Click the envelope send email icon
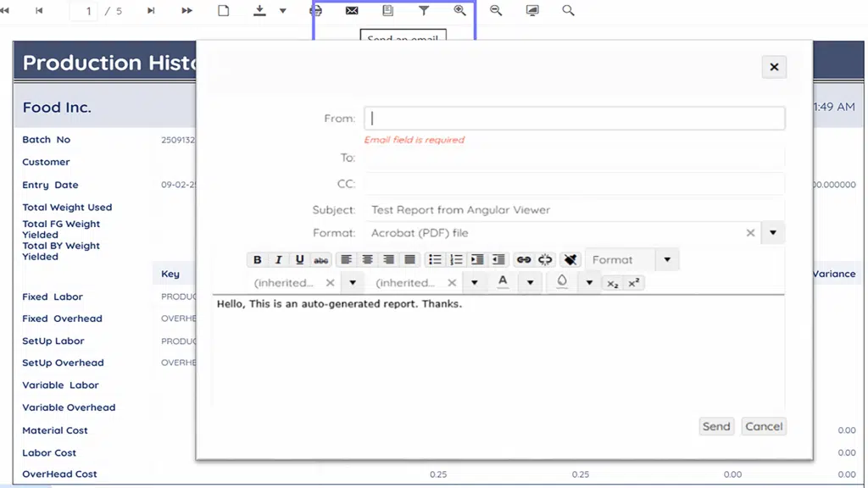This screenshot has height=488, width=868. (352, 10)
